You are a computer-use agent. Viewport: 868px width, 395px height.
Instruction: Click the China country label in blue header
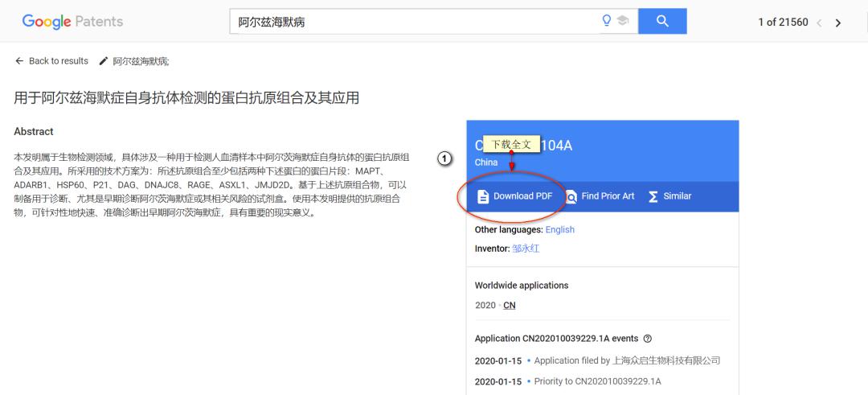[486, 163]
